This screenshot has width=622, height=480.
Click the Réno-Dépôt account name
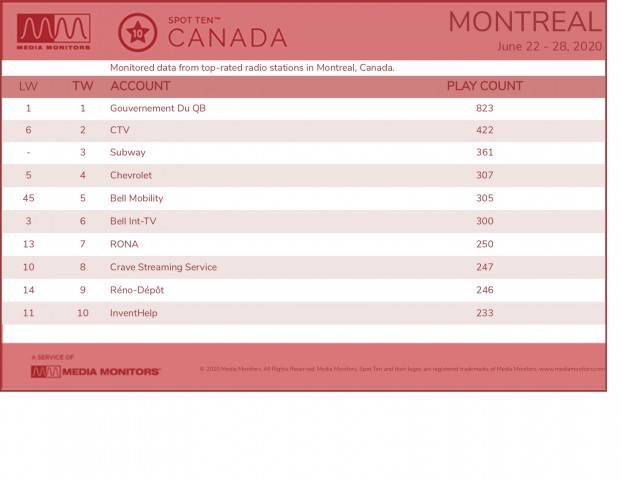click(x=137, y=290)
